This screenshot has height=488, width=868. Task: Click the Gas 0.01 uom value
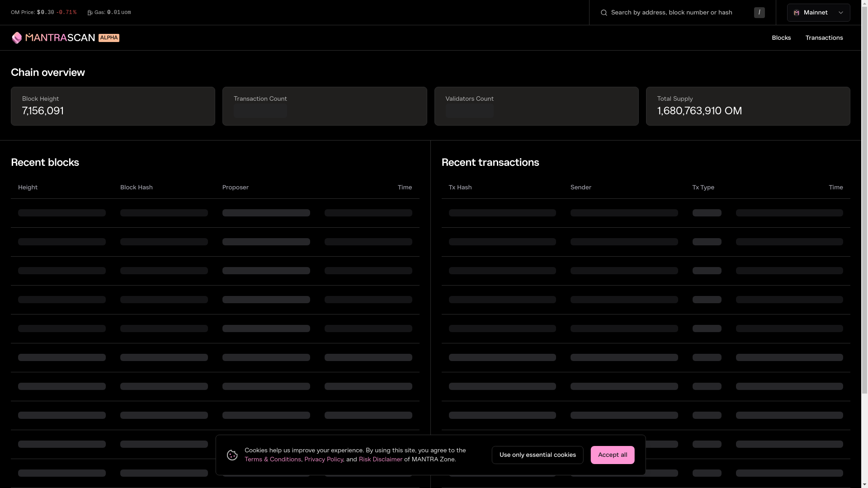click(x=119, y=13)
